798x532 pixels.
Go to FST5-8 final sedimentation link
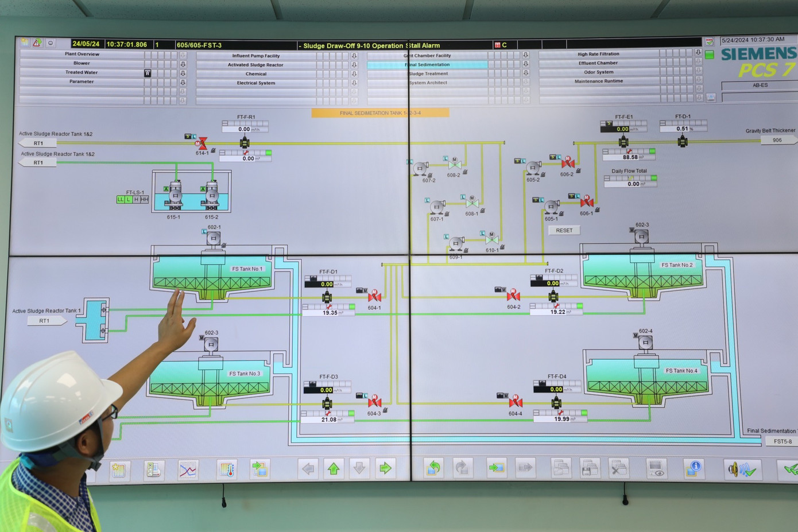pyautogui.click(x=782, y=441)
